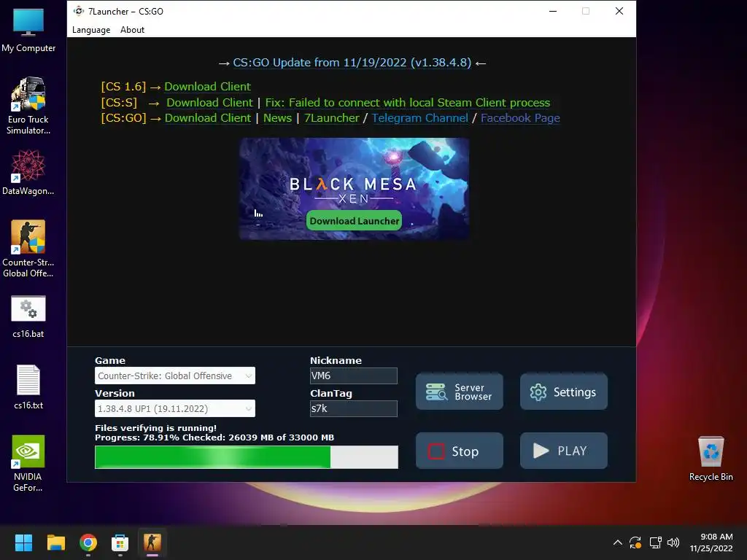
Task: Click 7Launcher title bar logo icon
Action: tap(79, 11)
